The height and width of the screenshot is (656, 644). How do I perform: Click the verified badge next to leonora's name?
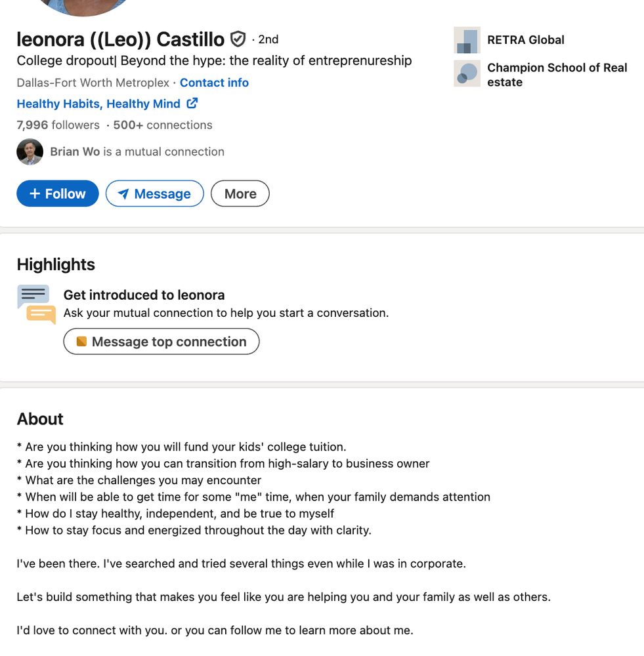click(237, 39)
